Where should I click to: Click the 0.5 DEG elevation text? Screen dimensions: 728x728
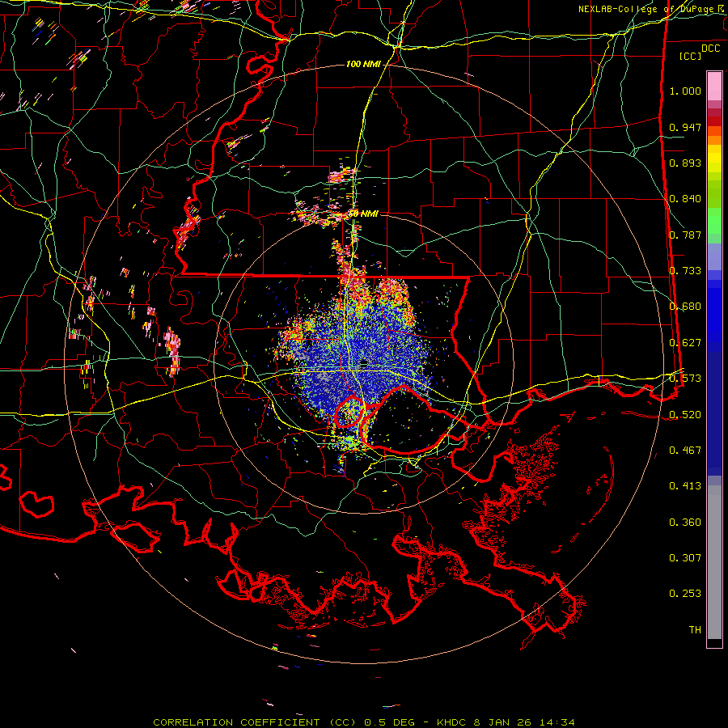(x=389, y=722)
